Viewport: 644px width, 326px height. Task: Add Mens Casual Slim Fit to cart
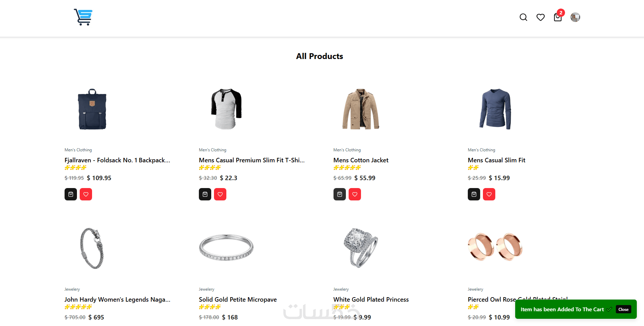coord(474,194)
